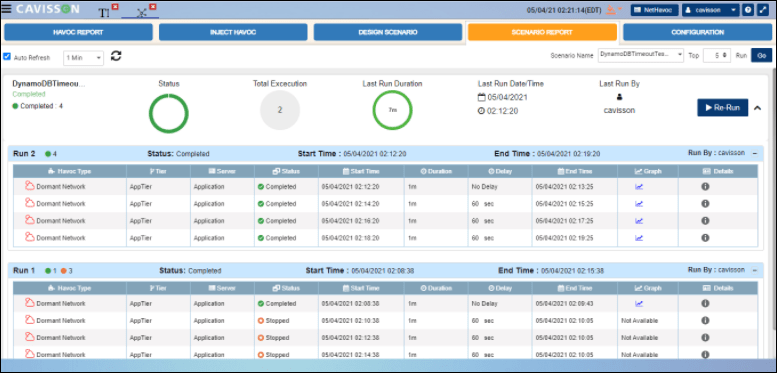Click Dormant Network cloud icon at 02:14:20
The height and width of the screenshot is (373, 777).
pos(30,203)
